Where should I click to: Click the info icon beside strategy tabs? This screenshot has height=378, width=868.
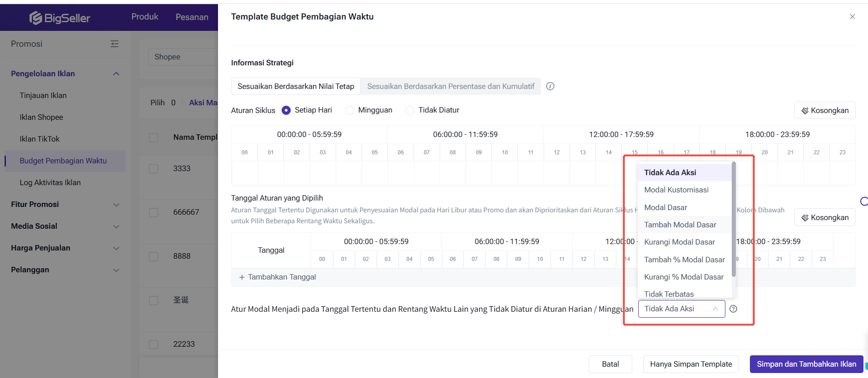pos(550,86)
